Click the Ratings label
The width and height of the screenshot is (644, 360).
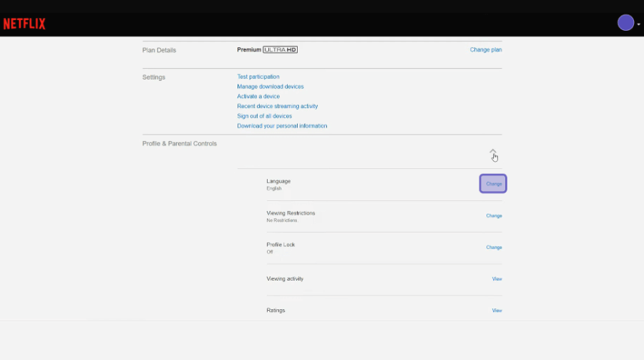(x=275, y=311)
